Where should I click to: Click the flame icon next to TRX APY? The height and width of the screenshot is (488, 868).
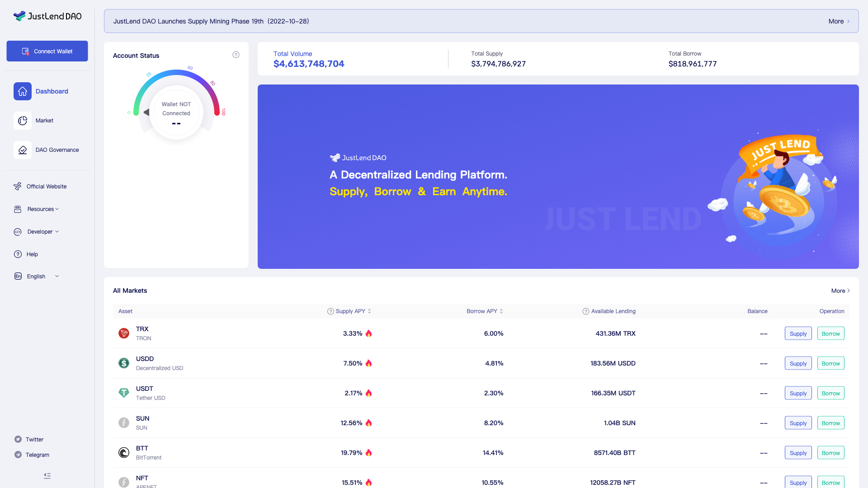[x=368, y=333]
